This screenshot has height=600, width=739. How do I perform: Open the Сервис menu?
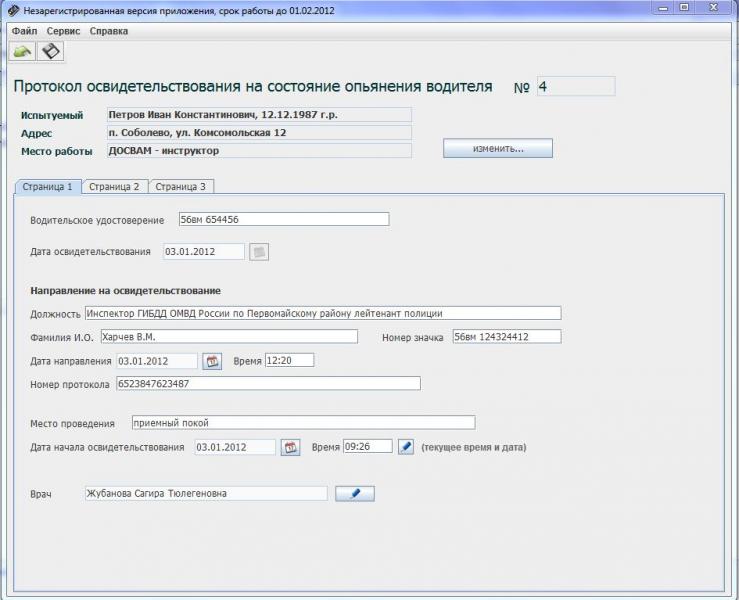(x=63, y=31)
